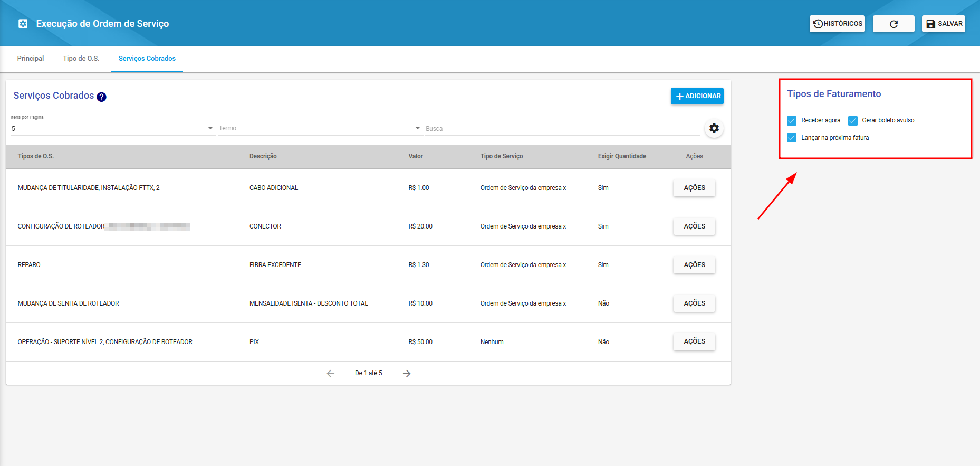Click the R$ 50.00 value cell
The height and width of the screenshot is (466, 980).
point(420,342)
